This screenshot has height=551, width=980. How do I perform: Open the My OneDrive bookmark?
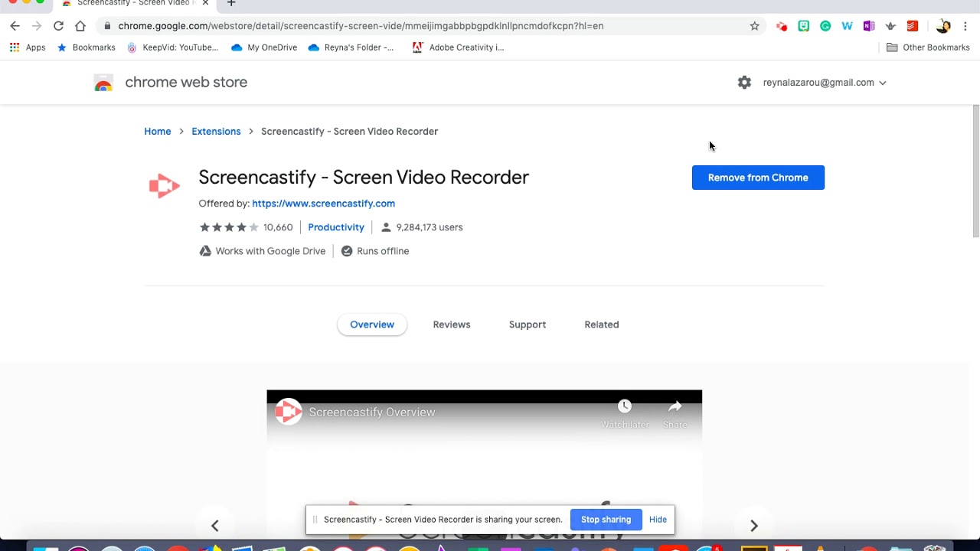[264, 47]
